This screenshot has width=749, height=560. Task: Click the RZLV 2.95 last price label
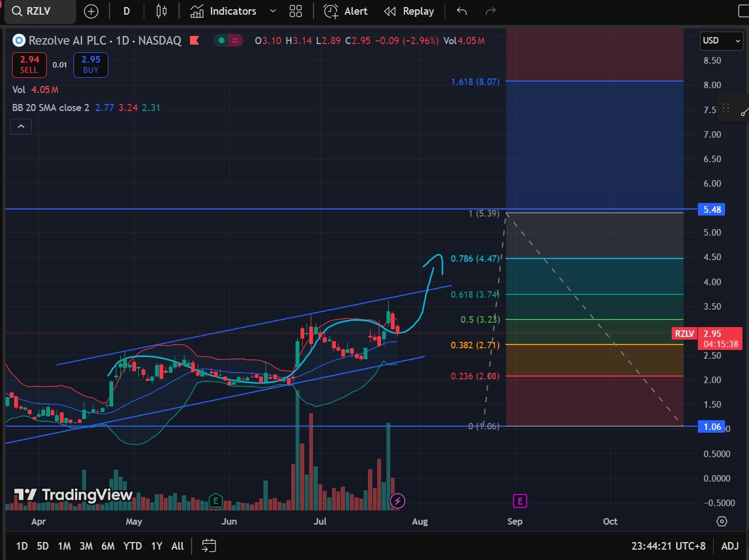[x=707, y=339]
